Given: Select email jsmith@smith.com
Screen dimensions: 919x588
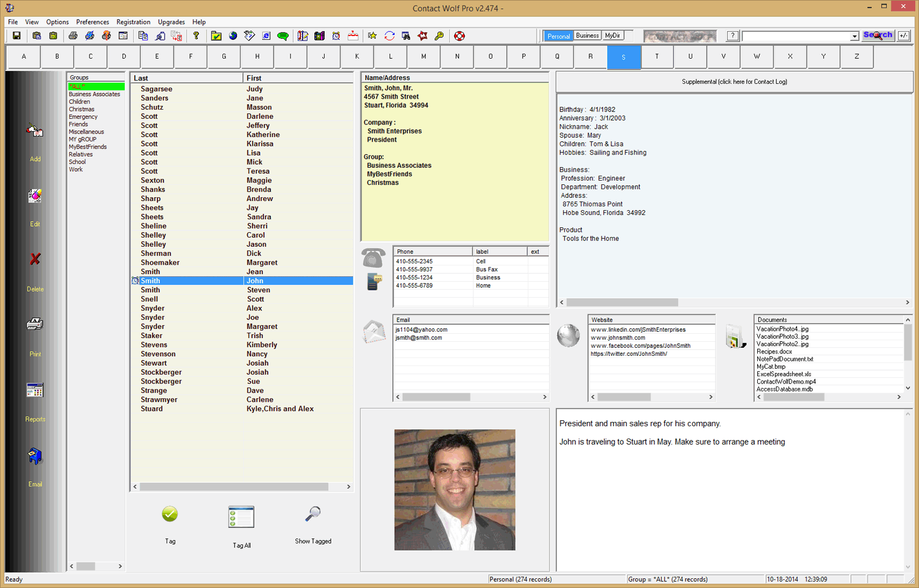Looking at the screenshot, I should pos(418,337).
